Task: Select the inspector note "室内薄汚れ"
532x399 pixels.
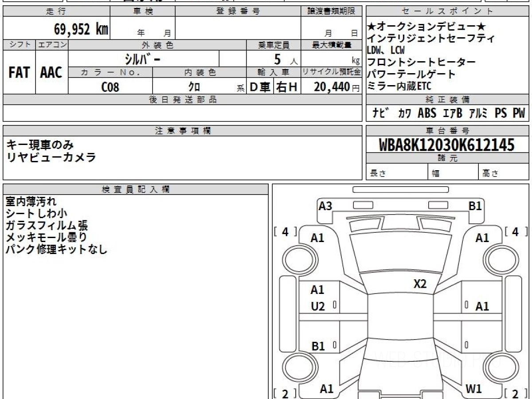Action: [x=31, y=202]
